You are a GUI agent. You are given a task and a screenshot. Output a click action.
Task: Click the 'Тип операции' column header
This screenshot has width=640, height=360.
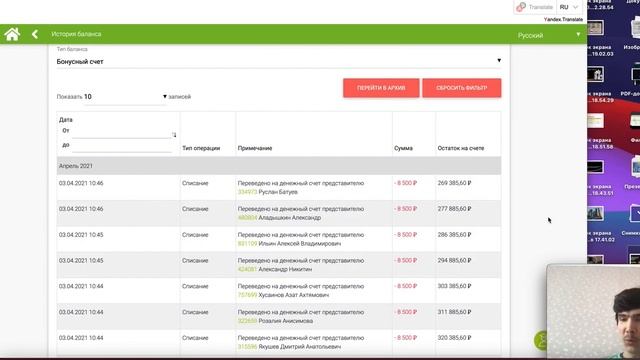(x=201, y=148)
